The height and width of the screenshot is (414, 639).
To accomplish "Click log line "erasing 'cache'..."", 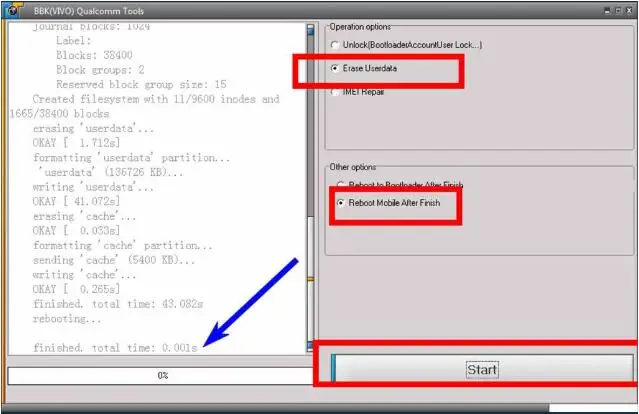I will point(84,216).
